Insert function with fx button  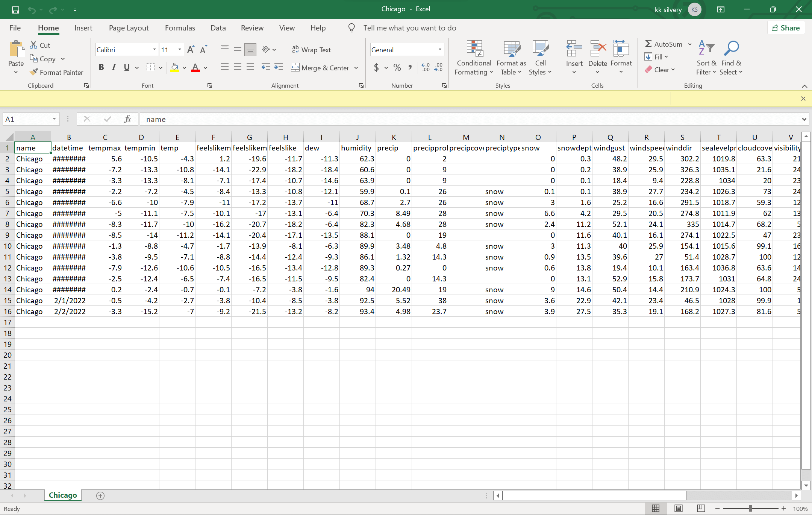pos(128,119)
